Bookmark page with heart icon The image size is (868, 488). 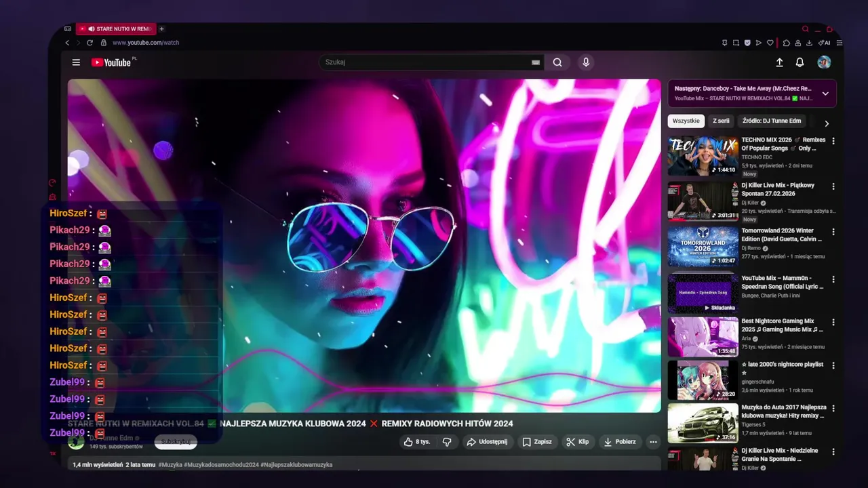(x=770, y=43)
